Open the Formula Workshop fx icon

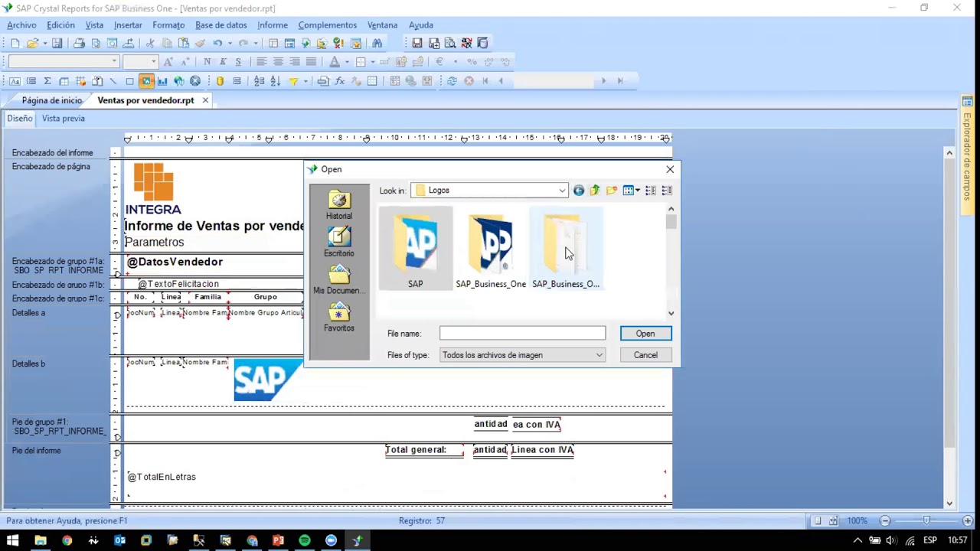[340, 81]
